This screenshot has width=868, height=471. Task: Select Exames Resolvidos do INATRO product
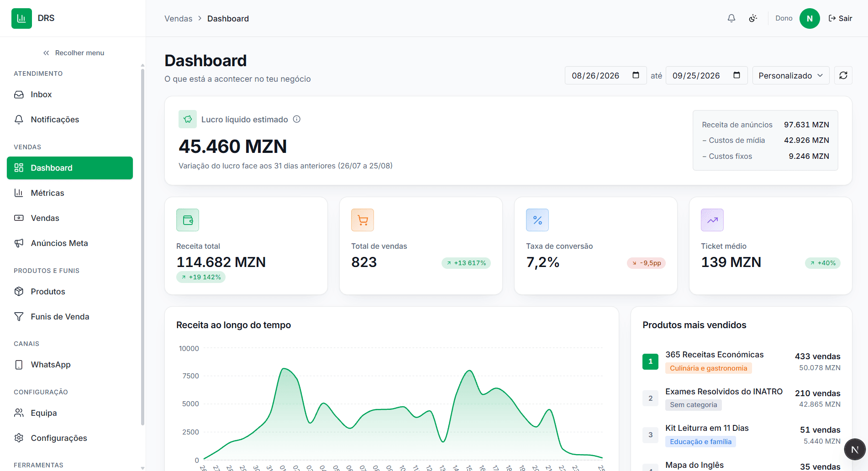(724, 392)
